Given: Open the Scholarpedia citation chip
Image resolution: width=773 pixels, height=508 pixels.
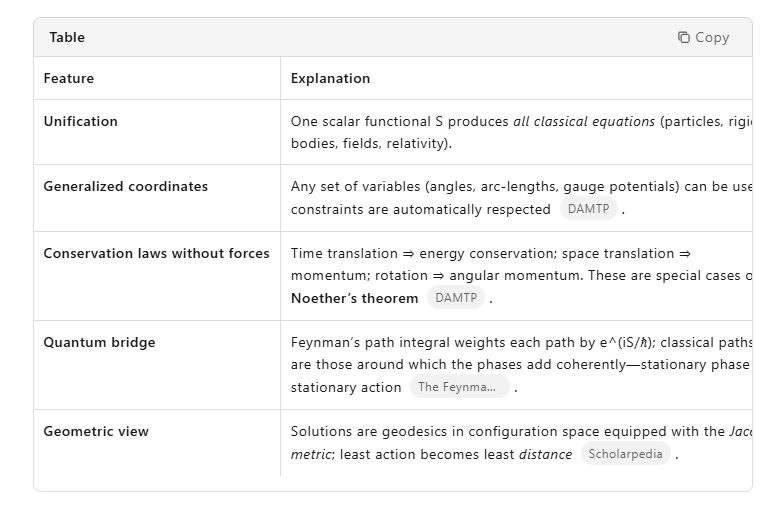Looking at the screenshot, I should point(626,454).
